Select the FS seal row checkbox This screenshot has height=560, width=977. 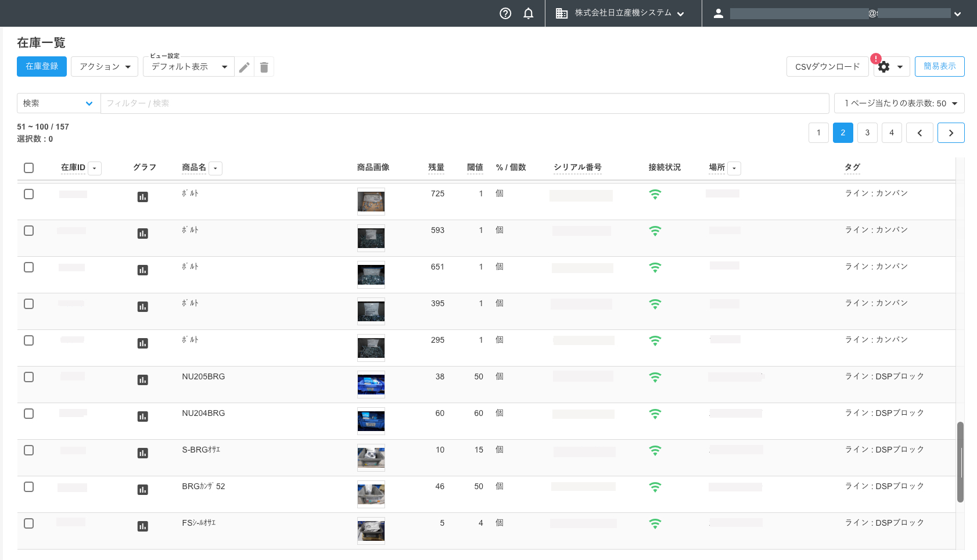click(28, 523)
